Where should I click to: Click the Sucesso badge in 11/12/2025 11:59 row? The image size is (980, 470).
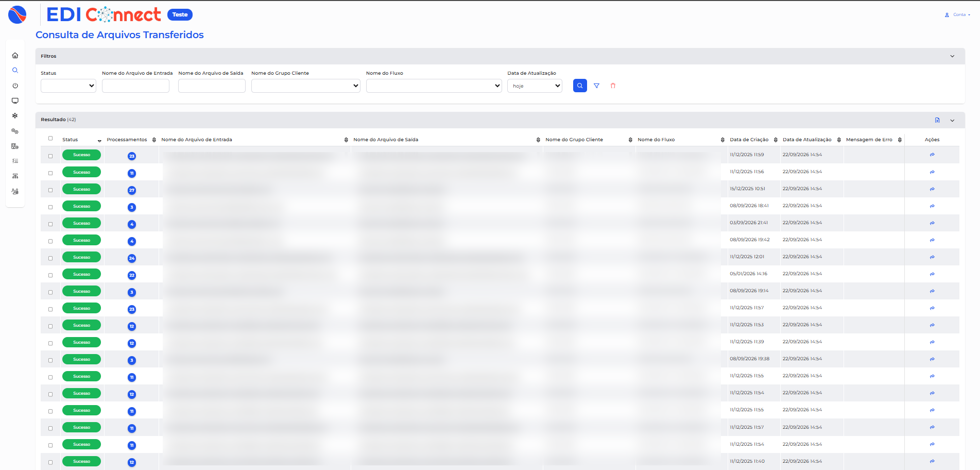point(81,155)
